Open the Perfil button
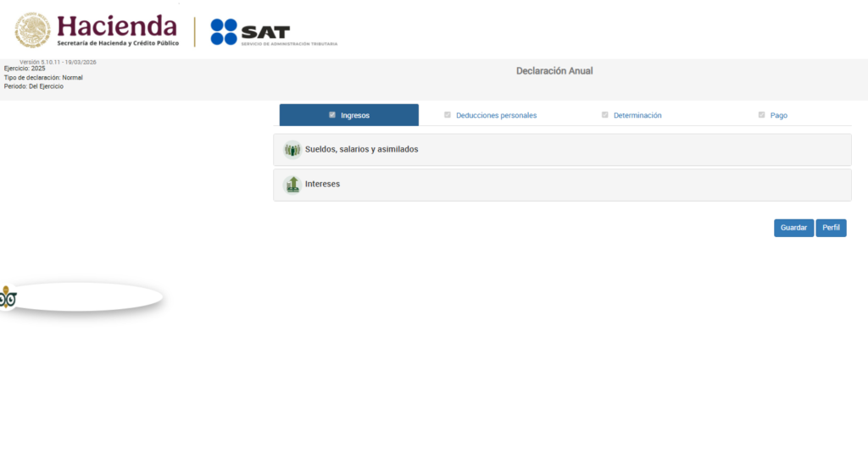Viewport: 868px width, 459px height. point(831,228)
